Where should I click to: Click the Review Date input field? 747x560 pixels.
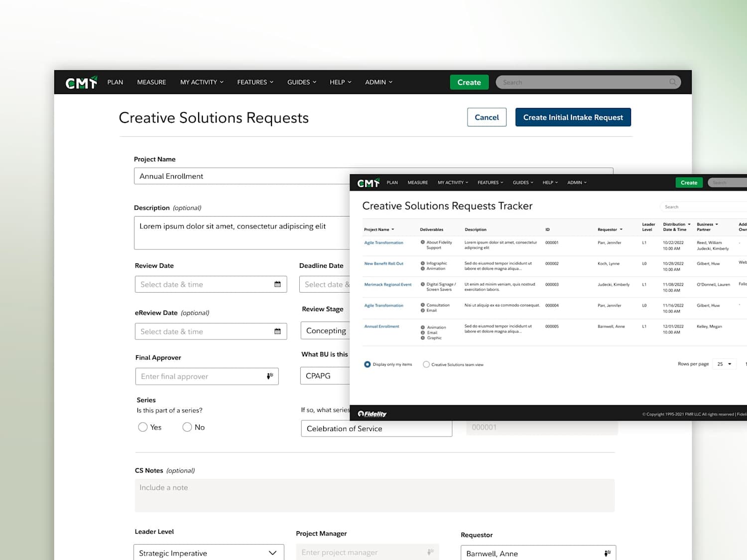pos(211,284)
